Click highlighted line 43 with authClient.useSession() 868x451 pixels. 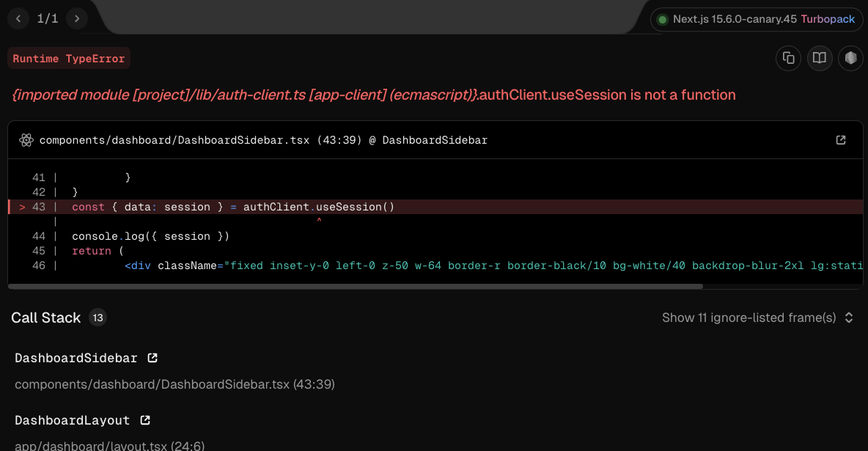click(x=233, y=207)
